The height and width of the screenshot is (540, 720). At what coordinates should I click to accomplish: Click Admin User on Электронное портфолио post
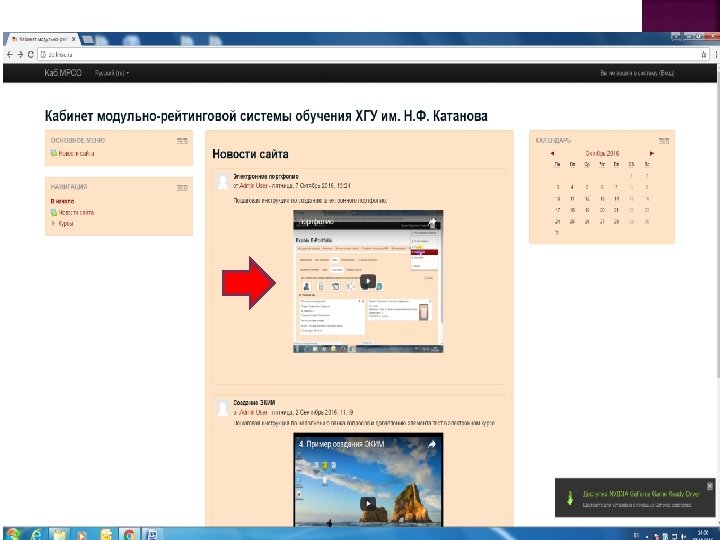[x=253, y=186]
